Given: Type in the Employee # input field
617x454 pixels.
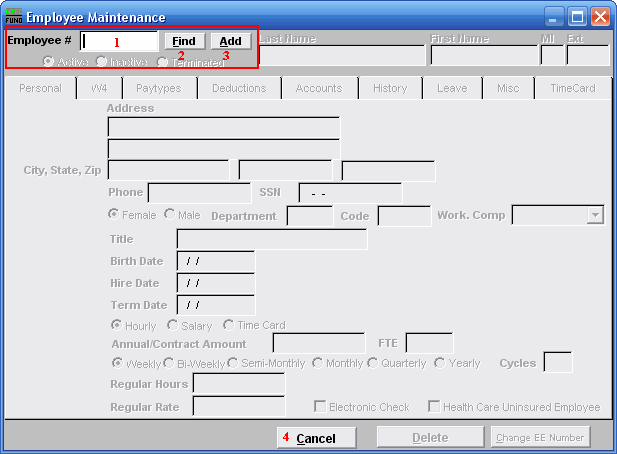Looking at the screenshot, I should tap(120, 41).
